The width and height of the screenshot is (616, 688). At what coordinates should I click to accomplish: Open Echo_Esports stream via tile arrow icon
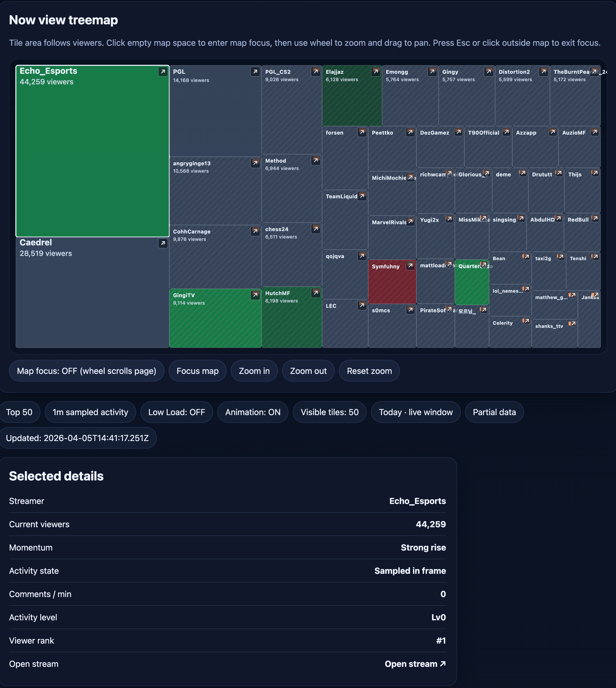pyautogui.click(x=163, y=72)
